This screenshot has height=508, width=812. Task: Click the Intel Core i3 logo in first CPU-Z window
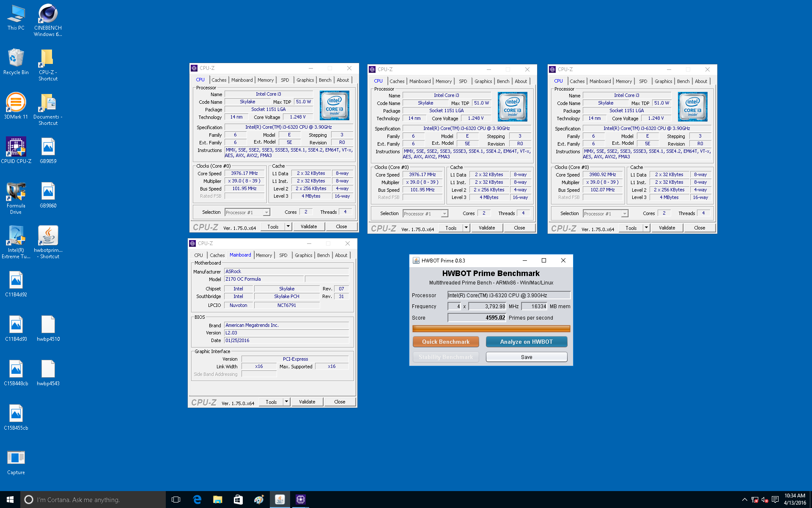[334, 105]
